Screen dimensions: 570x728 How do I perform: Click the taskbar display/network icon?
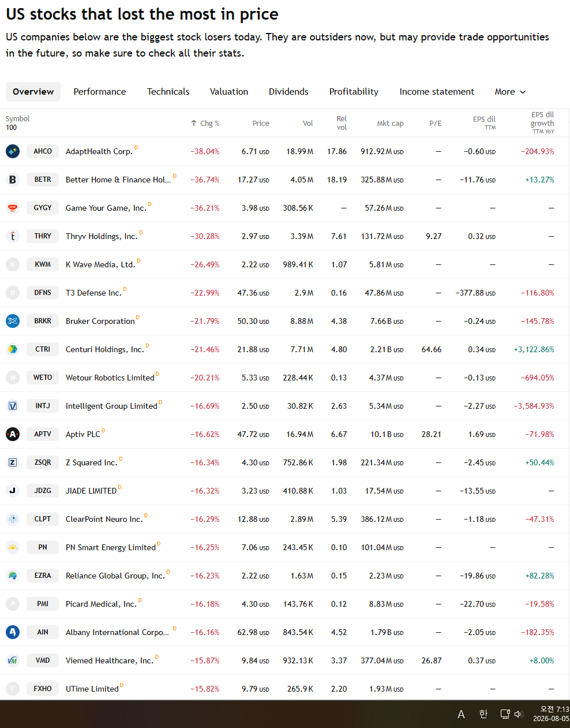click(505, 714)
